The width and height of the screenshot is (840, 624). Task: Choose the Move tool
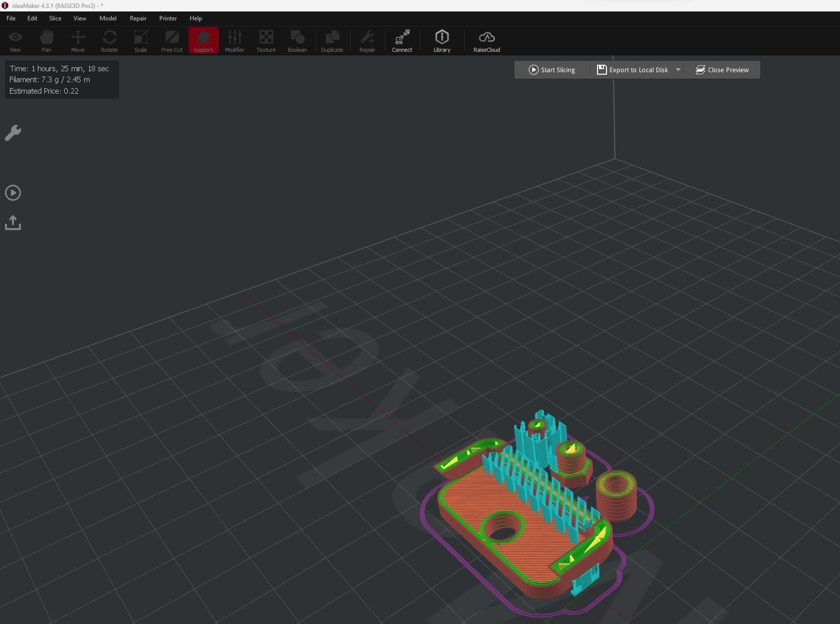pos(78,41)
